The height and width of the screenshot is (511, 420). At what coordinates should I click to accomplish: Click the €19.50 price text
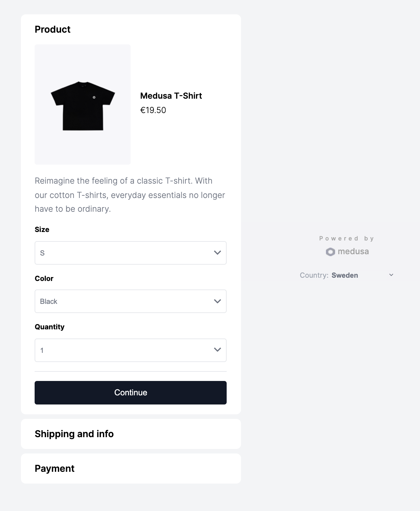coord(153,110)
